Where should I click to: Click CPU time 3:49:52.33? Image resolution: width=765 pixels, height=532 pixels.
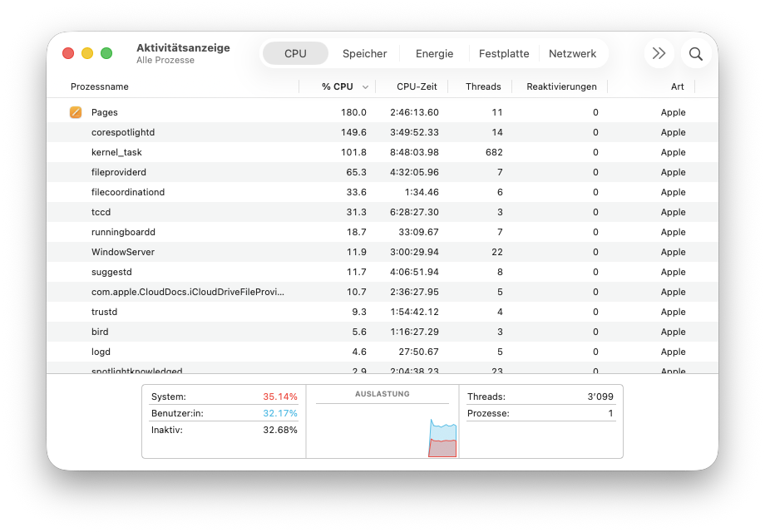click(x=414, y=132)
